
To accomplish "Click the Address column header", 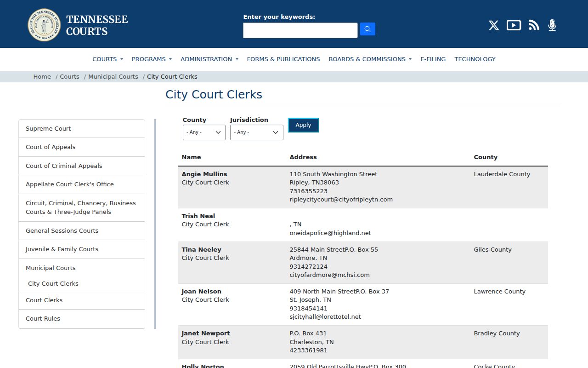I will coord(303,157).
